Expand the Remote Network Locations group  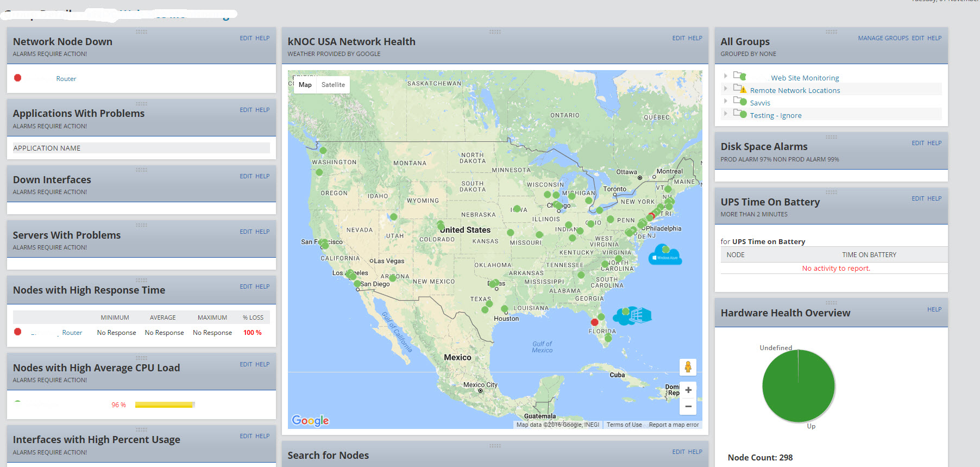click(725, 88)
